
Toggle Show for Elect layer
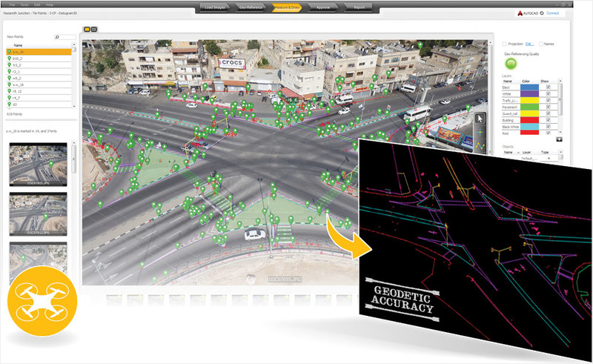pos(548,87)
